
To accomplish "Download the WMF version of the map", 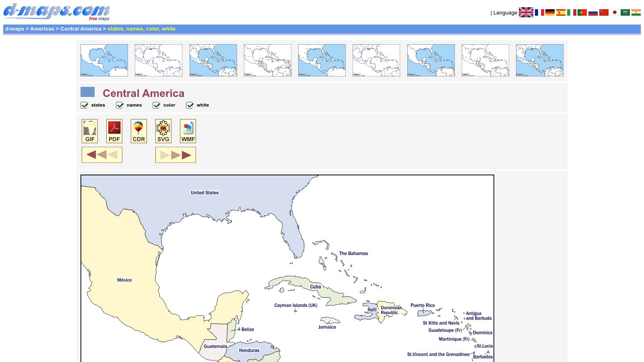I will click(188, 131).
